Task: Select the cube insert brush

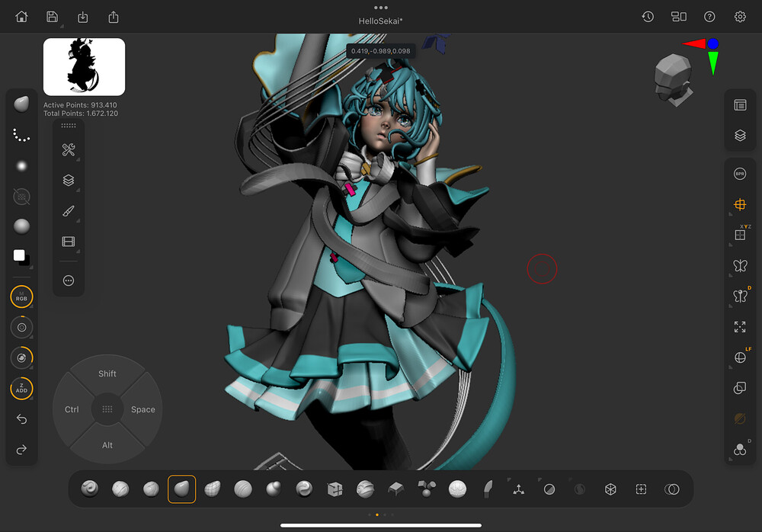Action: (335, 489)
